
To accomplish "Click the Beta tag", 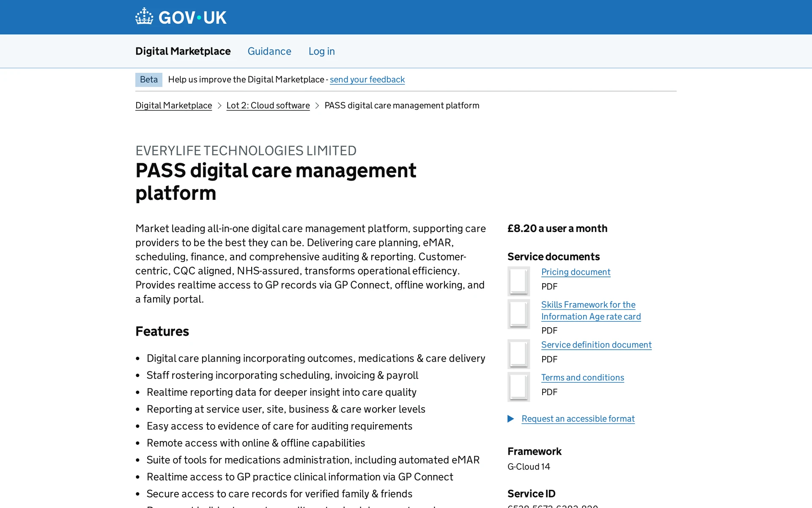I will point(149,80).
